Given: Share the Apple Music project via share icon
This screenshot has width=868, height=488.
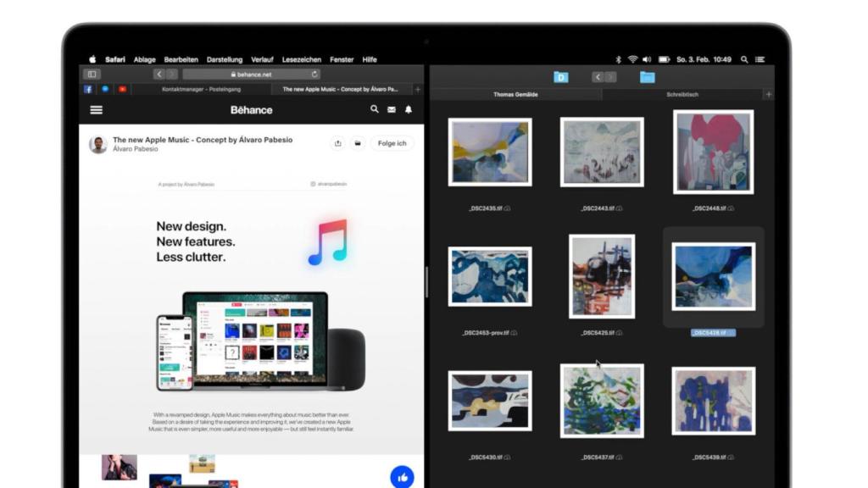Looking at the screenshot, I should point(338,143).
